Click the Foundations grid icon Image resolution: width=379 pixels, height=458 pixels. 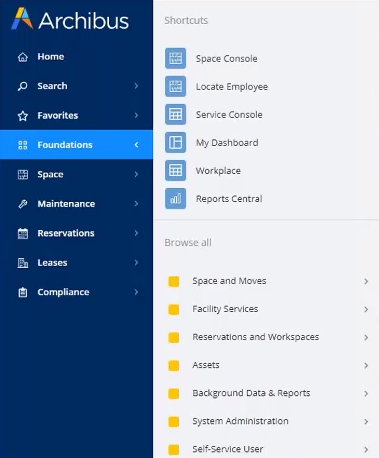click(23, 145)
